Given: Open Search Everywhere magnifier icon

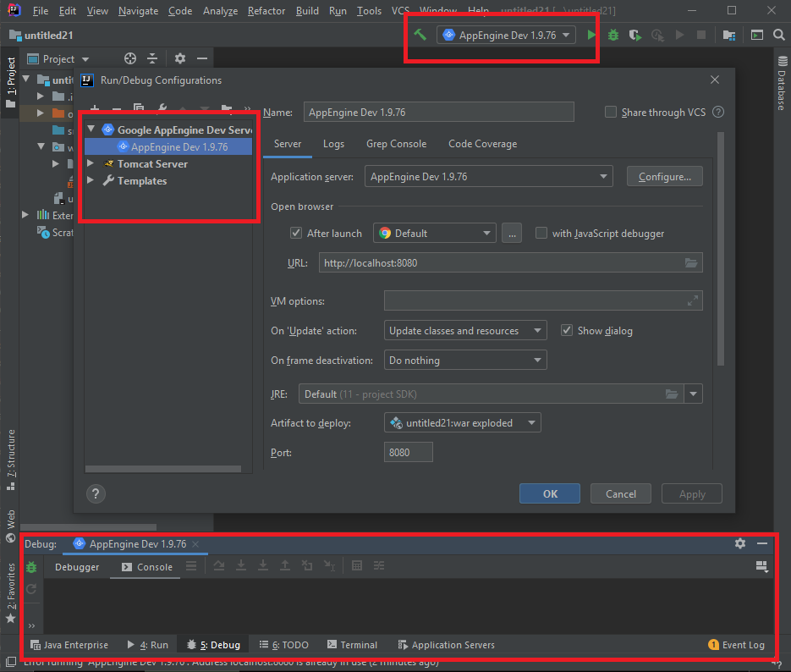Looking at the screenshot, I should point(778,35).
